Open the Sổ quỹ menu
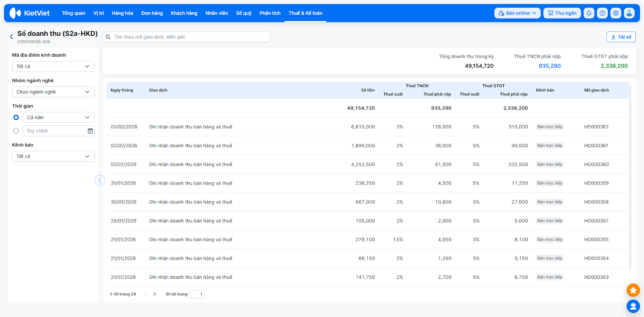This screenshot has width=644, height=317. pos(244,13)
